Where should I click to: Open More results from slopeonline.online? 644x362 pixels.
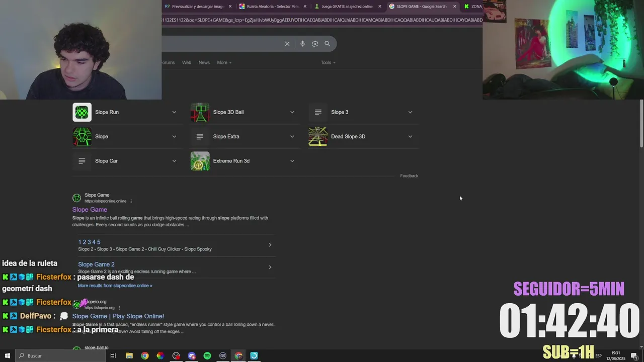click(x=115, y=286)
